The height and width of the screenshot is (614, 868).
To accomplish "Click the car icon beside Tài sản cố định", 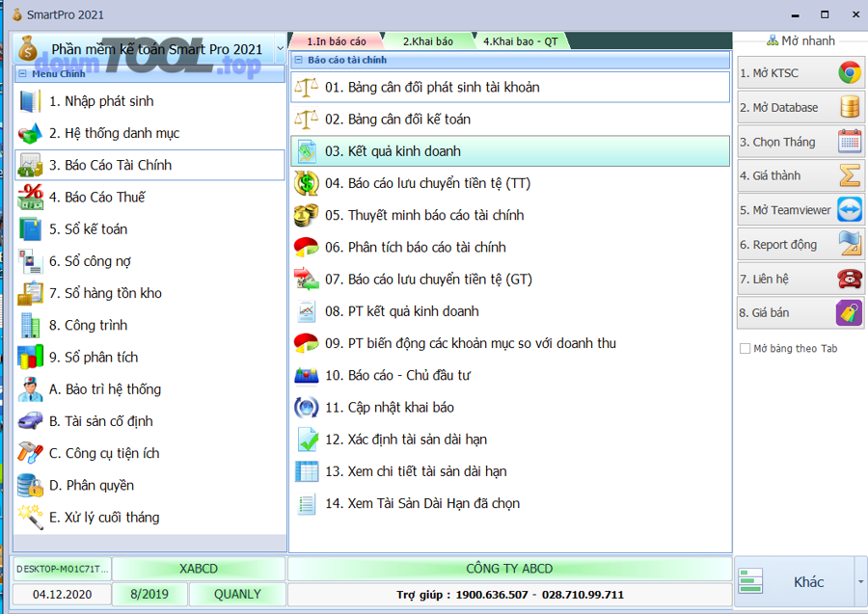I will [30, 421].
